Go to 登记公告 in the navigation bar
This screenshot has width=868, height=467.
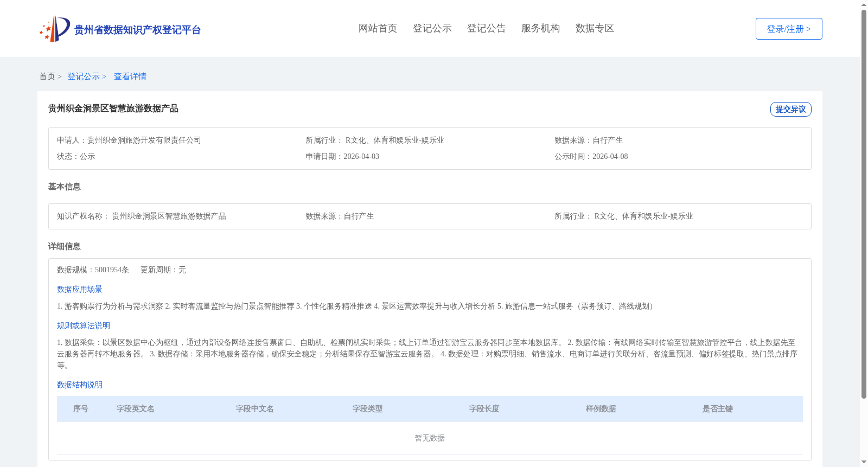[486, 28]
